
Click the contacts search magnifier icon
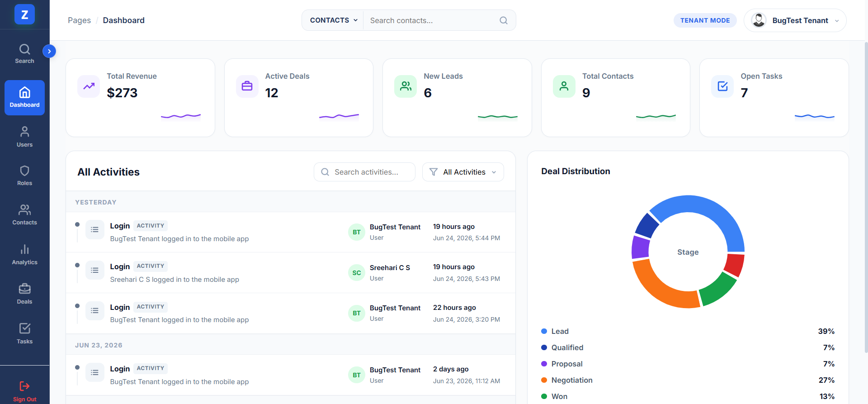[x=504, y=20]
